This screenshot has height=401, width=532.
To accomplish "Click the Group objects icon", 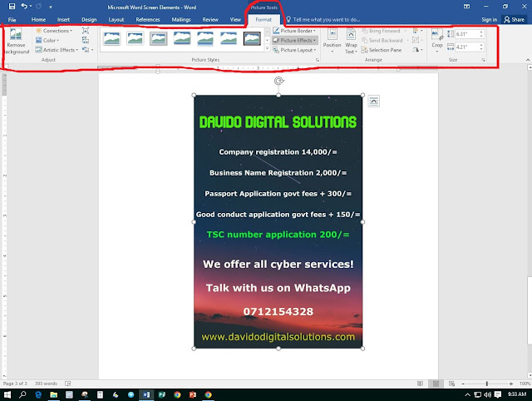I will click(417, 41).
